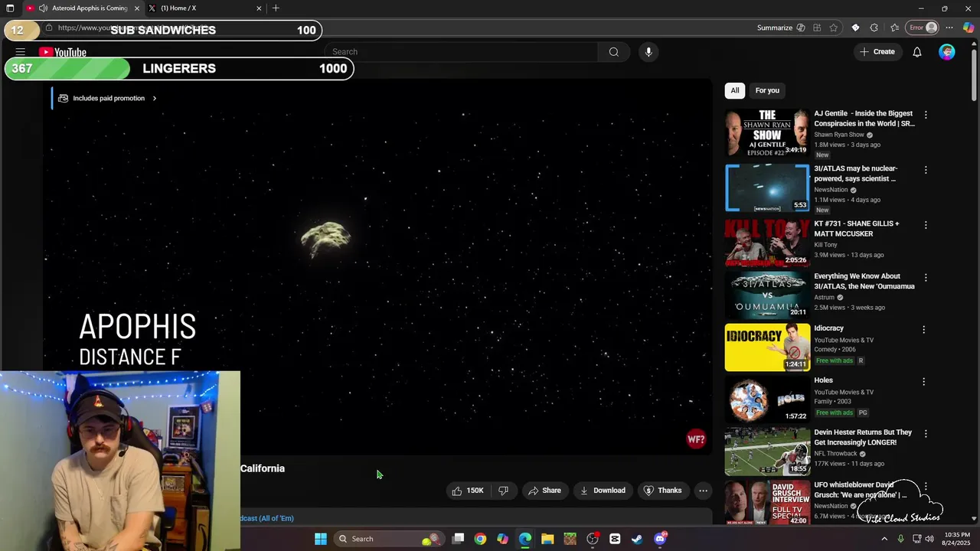This screenshot has height=551, width=980.
Task: Like the video with 150K likes
Action: tap(468, 491)
